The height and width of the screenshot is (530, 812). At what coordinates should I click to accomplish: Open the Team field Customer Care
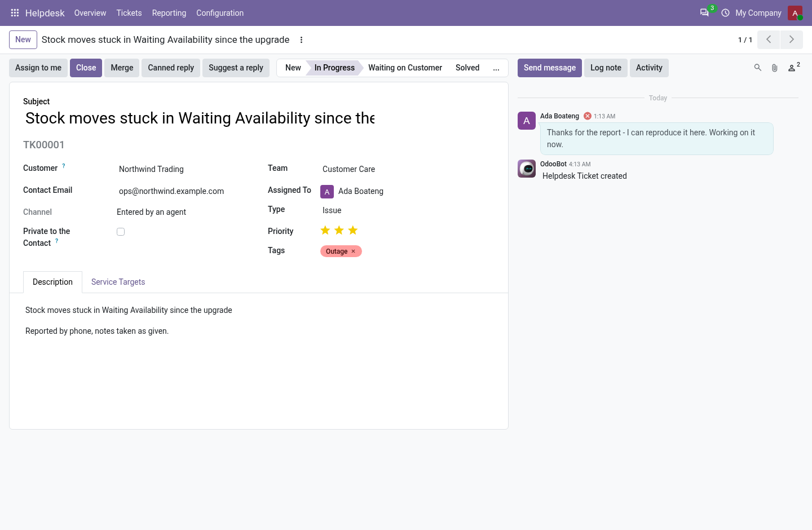407,169
